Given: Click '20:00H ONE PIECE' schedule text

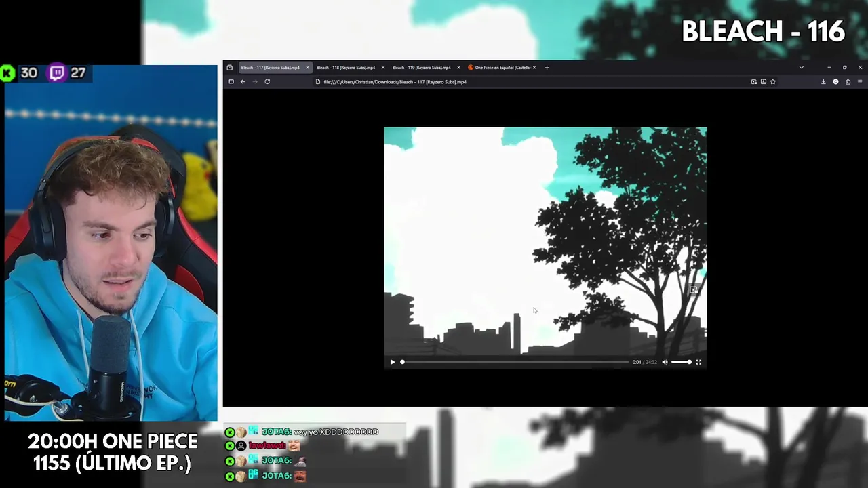Looking at the screenshot, I should click(113, 442).
